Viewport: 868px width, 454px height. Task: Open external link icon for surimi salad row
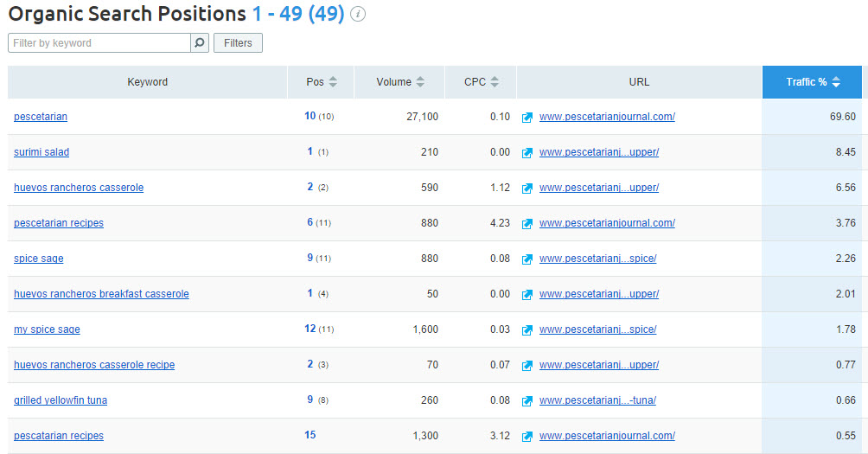tap(527, 152)
